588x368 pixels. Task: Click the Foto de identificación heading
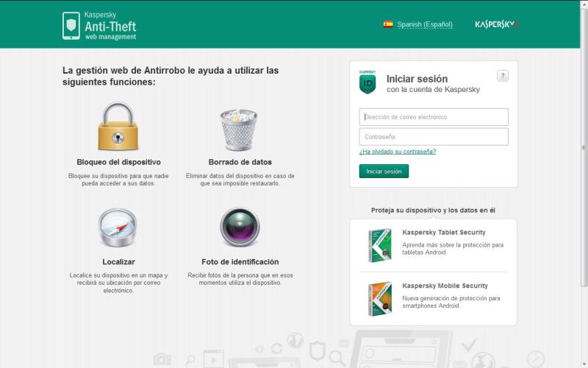point(240,262)
